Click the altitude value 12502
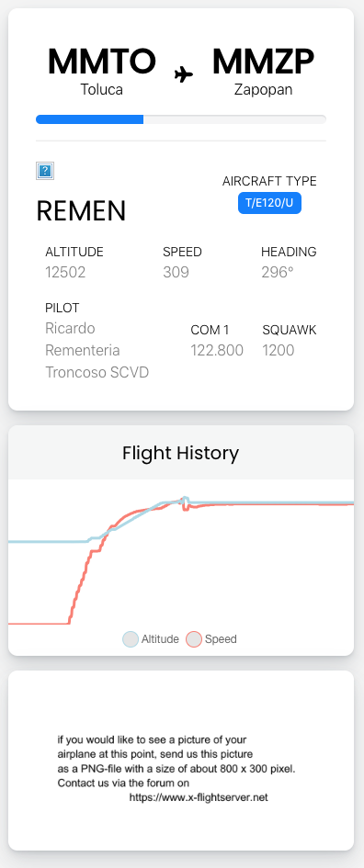This screenshot has width=364, height=868. (x=65, y=273)
